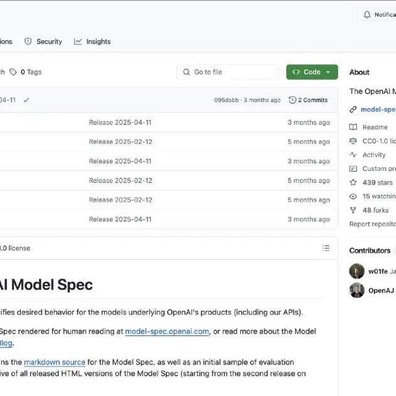
Task: Click the 1.0 license tab in the readme header
Action: pos(15,248)
